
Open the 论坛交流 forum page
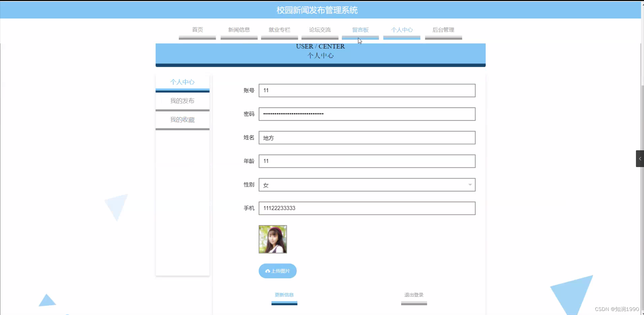pyautogui.click(x=320, y=30)
